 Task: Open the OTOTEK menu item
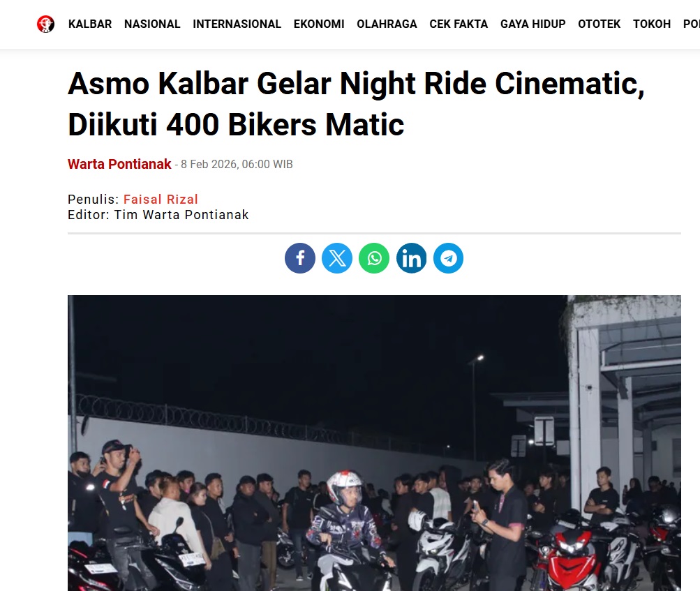coord(599,24)
